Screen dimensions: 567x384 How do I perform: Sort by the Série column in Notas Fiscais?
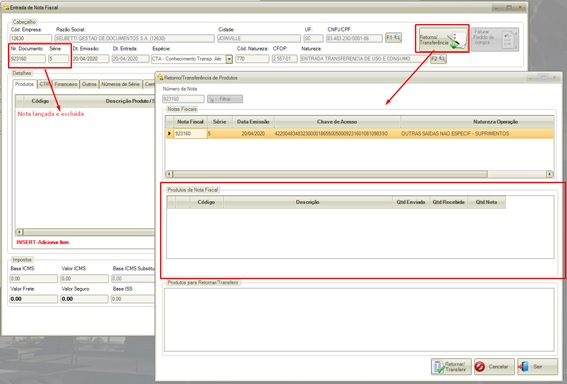click(219, 122)
